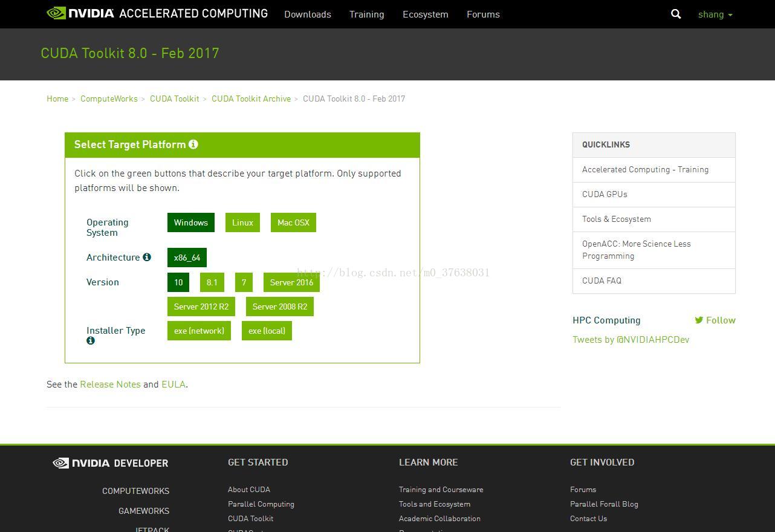Open OpenACC: More Science Less Programming quicklink
The height and width of the screenshot is (532, 775).
[654, 250]
